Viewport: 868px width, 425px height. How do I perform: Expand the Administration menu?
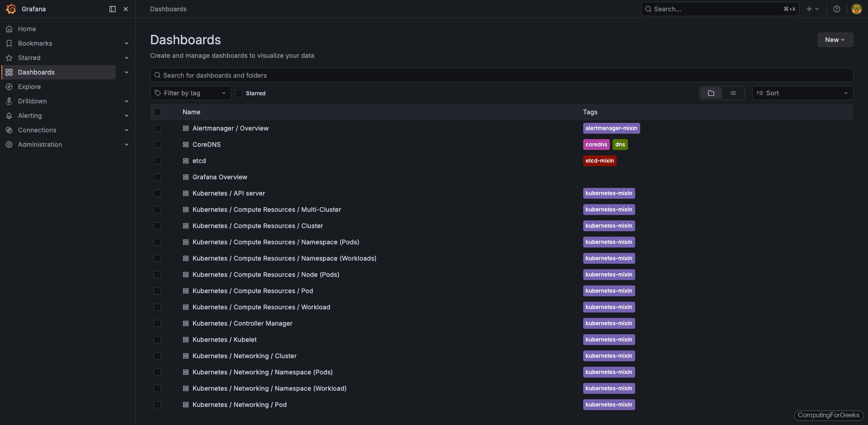pos(40,145)
